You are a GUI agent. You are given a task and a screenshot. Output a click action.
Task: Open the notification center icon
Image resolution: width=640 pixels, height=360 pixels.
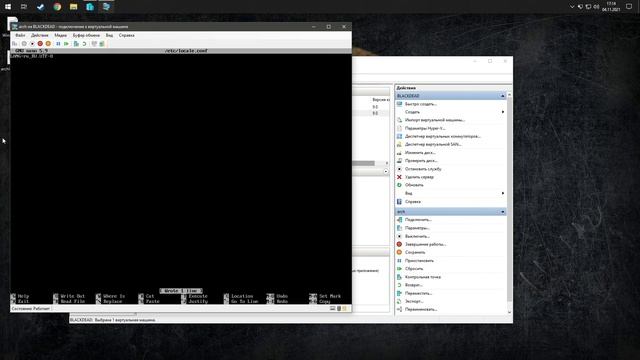pos(629,7)
